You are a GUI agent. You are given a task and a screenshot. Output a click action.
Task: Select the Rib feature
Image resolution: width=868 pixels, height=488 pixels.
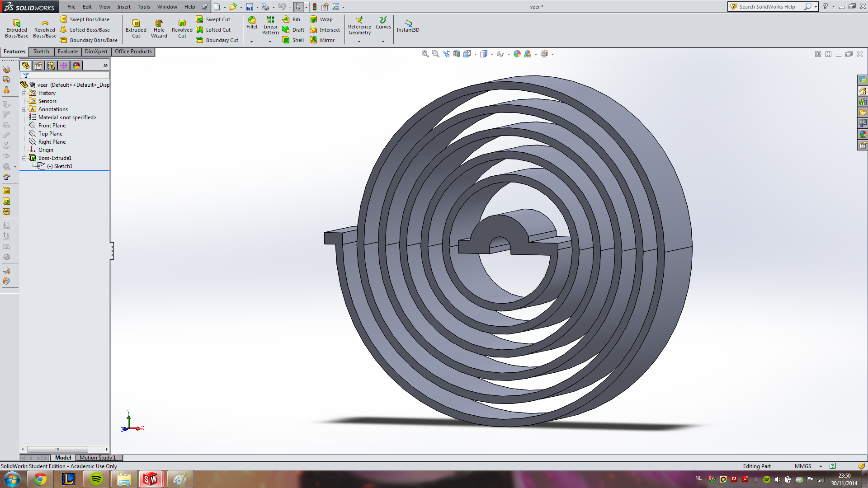coord(291,19)
